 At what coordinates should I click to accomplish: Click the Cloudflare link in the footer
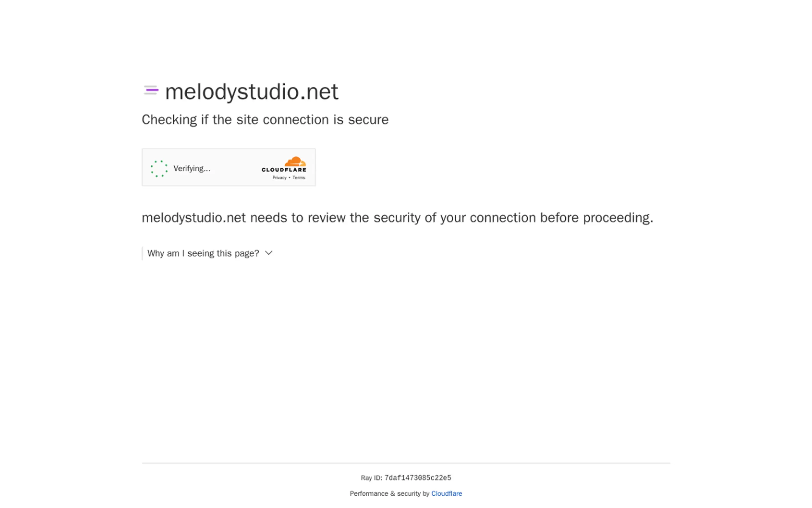(x=447, y=493)
